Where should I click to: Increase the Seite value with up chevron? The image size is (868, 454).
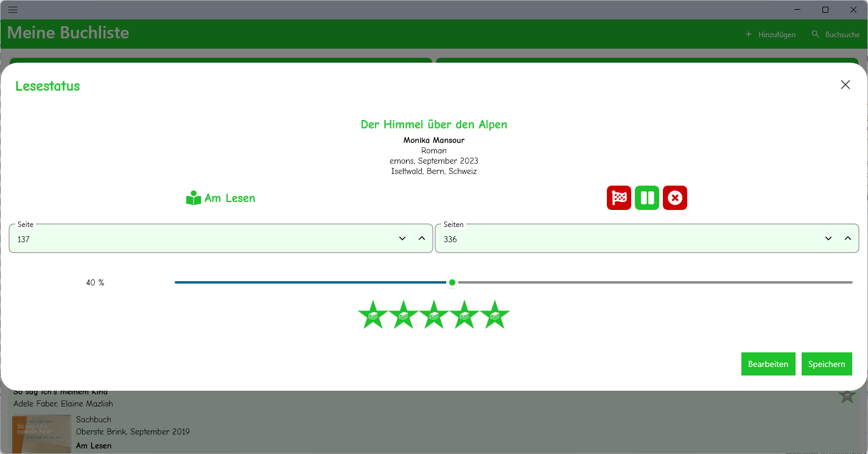click(422, 239)
